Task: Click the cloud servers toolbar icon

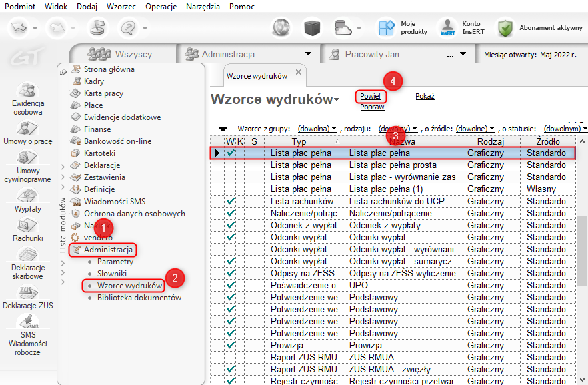Action: (x=343, y=28)
